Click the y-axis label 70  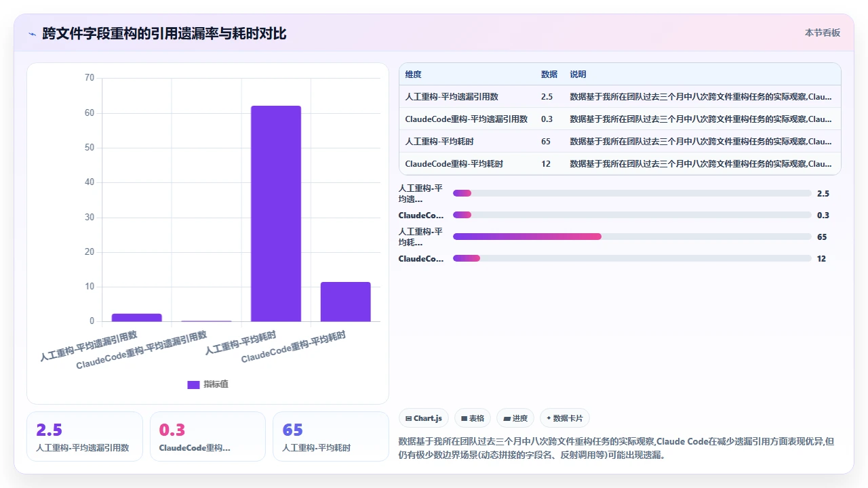tap(90, 78)
